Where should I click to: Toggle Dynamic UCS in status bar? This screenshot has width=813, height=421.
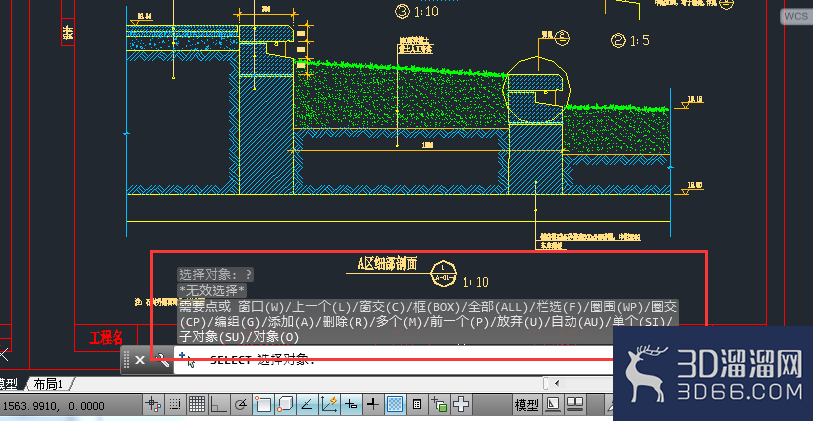coord(329,404)
